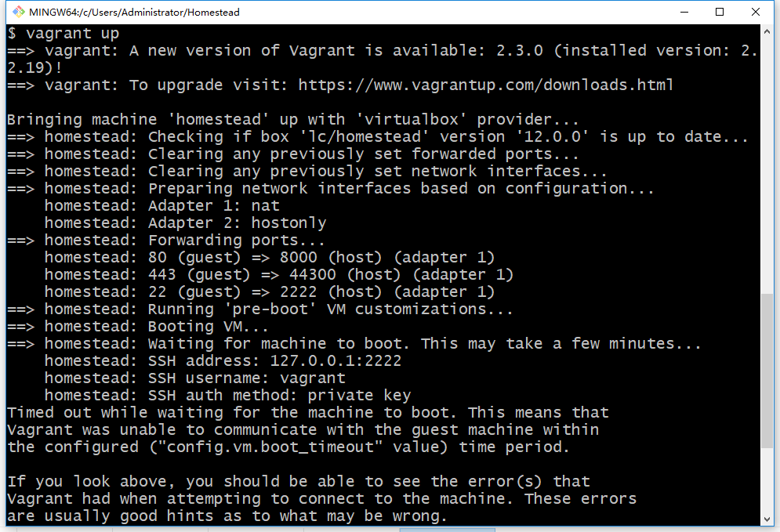Open the vagrantup.com downloads URL
Viewport: 780px width, 532px height.
(x=485, y=85)
